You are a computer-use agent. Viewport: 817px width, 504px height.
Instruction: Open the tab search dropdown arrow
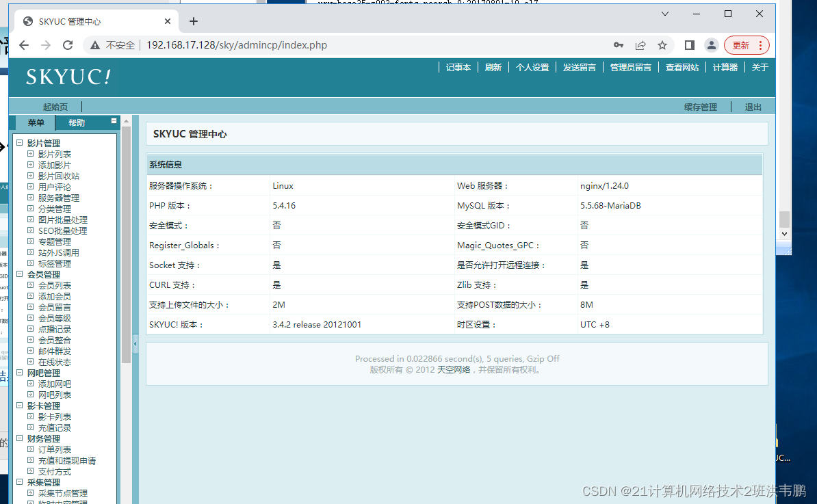coord(665,14)
